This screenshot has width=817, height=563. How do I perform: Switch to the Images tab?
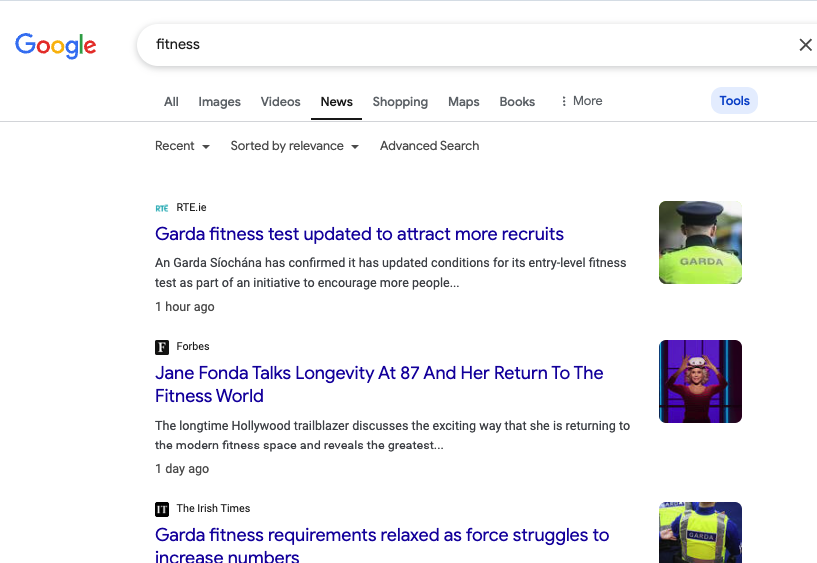pyautogui.click(x=219, y=102)
